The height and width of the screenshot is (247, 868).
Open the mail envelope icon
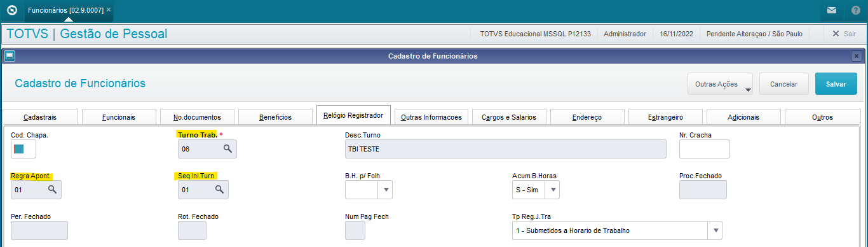point(831,10)
